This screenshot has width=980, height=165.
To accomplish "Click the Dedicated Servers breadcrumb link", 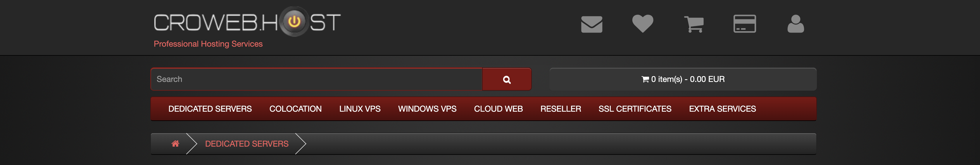I will (x=246, y=144).
